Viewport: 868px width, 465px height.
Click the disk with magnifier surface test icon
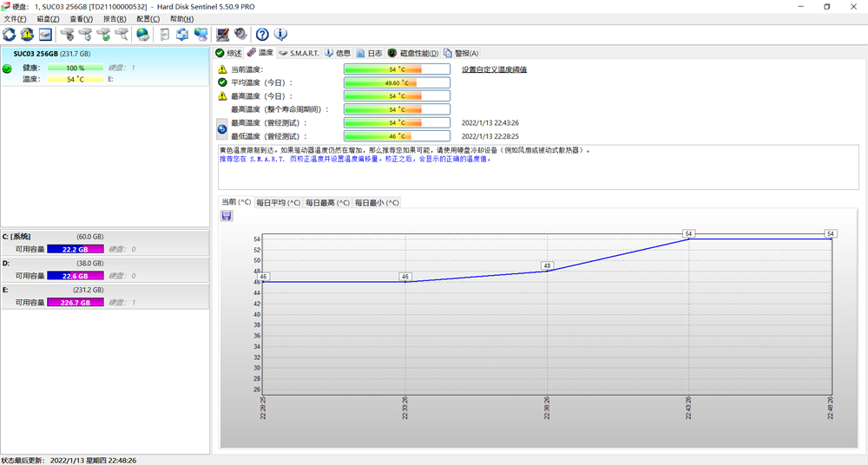[x=122, y=35]
